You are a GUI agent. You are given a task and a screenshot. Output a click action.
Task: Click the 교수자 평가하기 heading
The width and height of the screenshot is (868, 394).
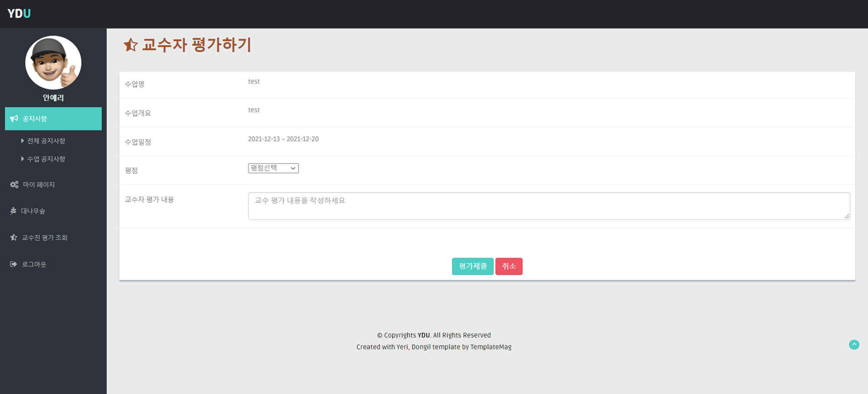click(x=197, y=45)
